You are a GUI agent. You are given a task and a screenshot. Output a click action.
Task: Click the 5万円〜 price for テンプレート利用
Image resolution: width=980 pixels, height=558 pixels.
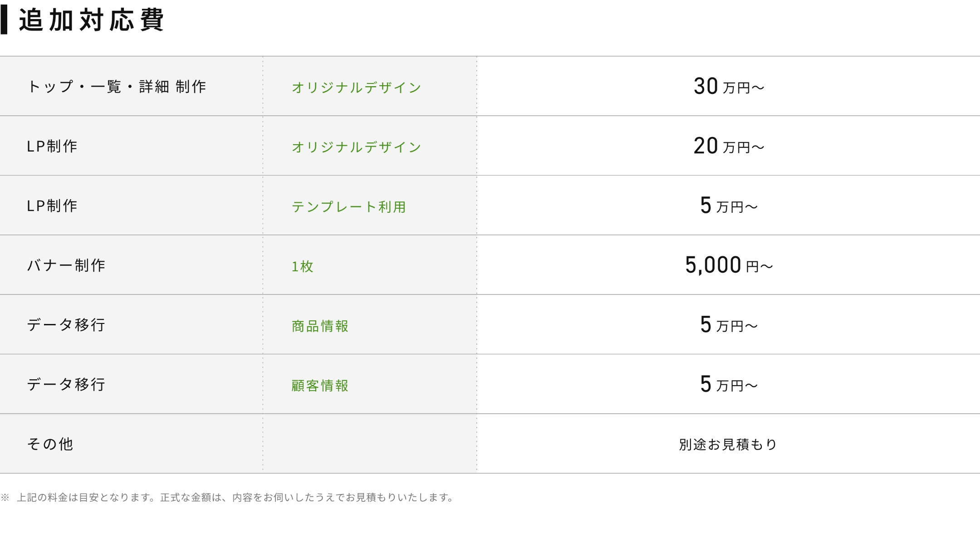click(728, 206)
